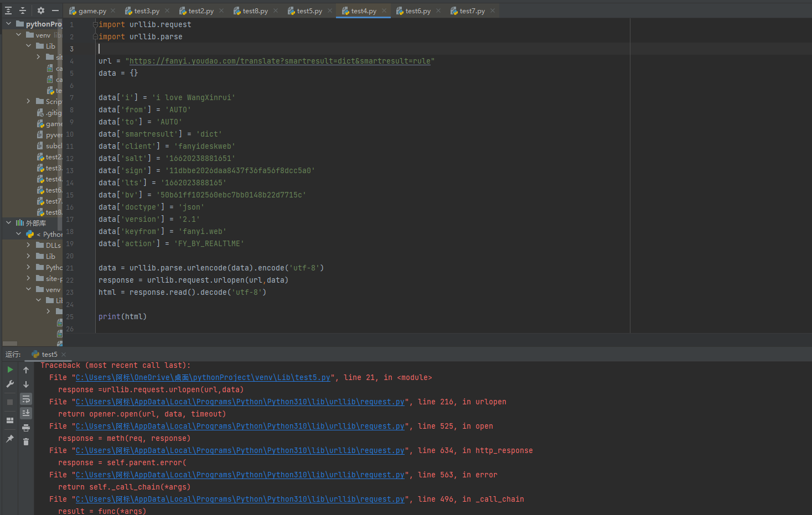
Task: Close the game.py editor tab
Action: tap(113, 11)
